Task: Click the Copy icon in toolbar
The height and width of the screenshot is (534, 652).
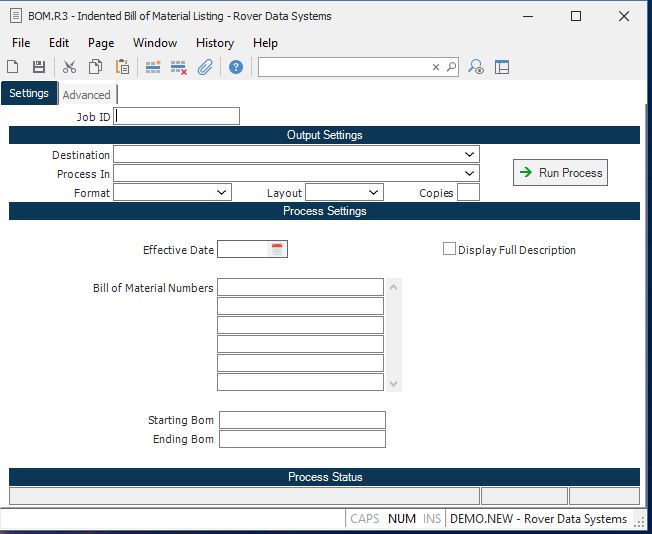Action: coord(95,67)
